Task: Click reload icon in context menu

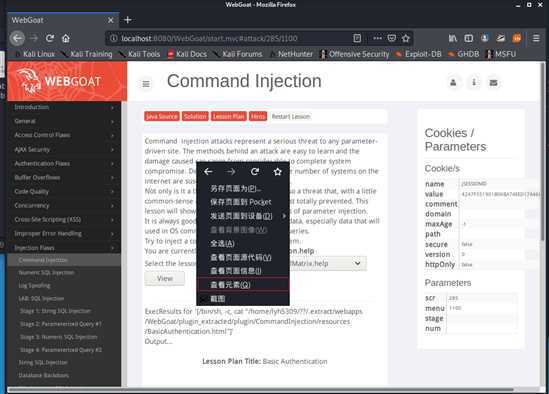Action: (255, 172)
